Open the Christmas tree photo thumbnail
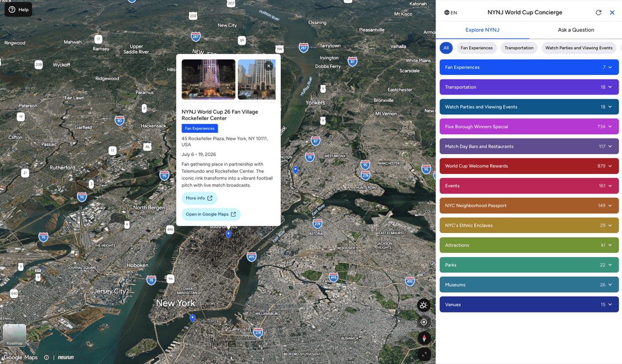The image size is (622, 364). click(208, 79)
